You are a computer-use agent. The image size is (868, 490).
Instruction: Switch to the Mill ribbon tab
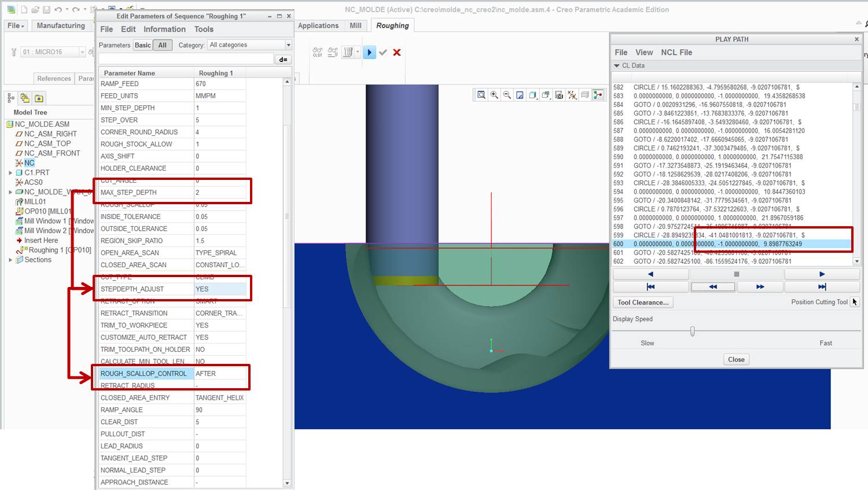pyautogui.click(x=355, y=25)
